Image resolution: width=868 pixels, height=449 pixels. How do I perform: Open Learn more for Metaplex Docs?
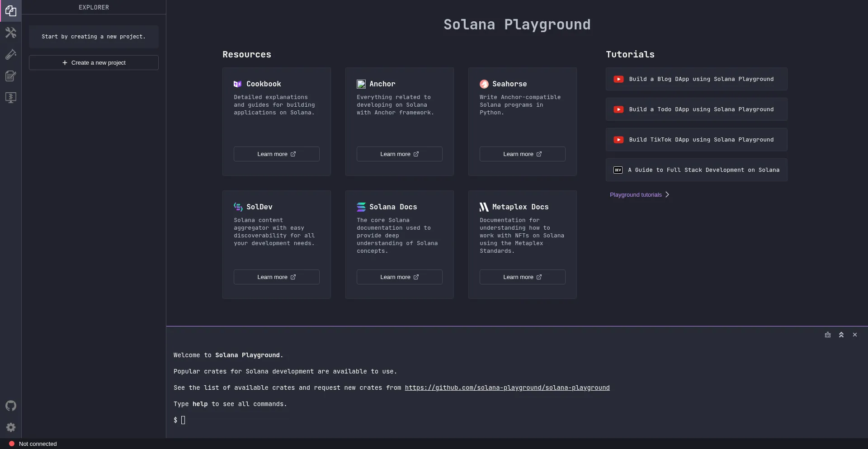point(522,277)
